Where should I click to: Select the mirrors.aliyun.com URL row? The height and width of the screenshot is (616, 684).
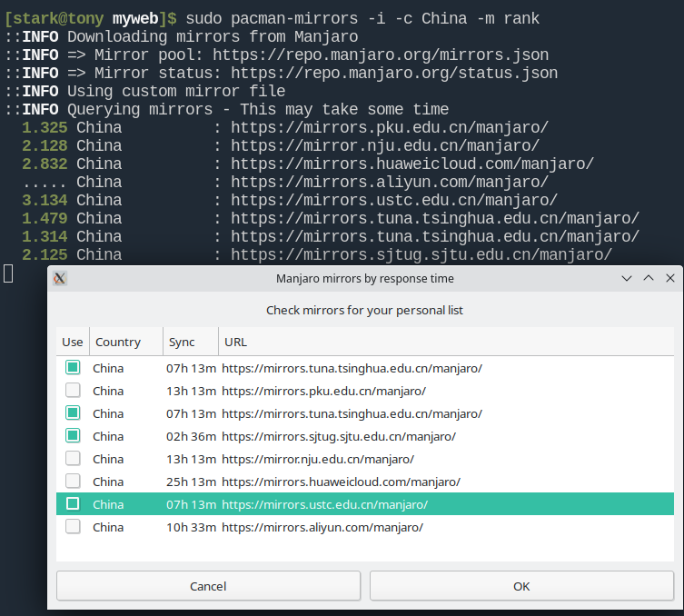(x=322, y=527)
